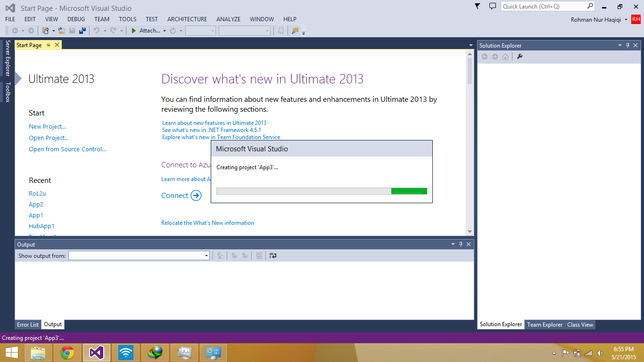Click the Find in Files toolbar icon

pyautogui.click(x=295, y=31)
